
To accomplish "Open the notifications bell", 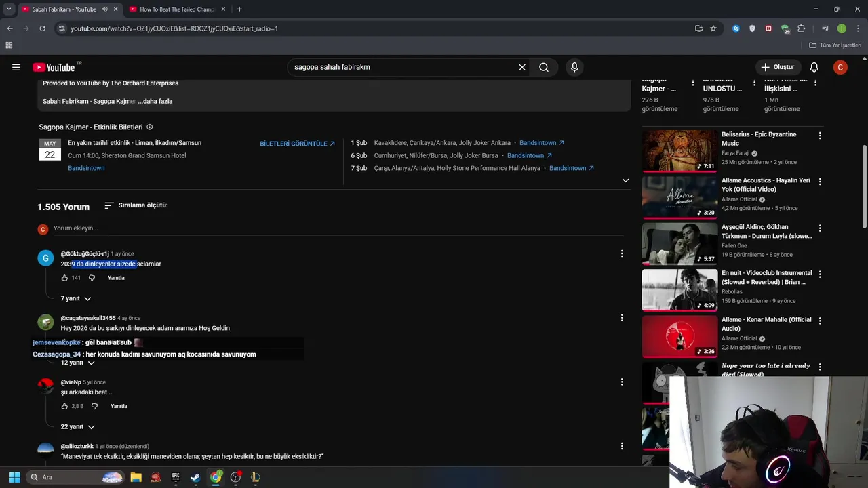I will (814, 67).
